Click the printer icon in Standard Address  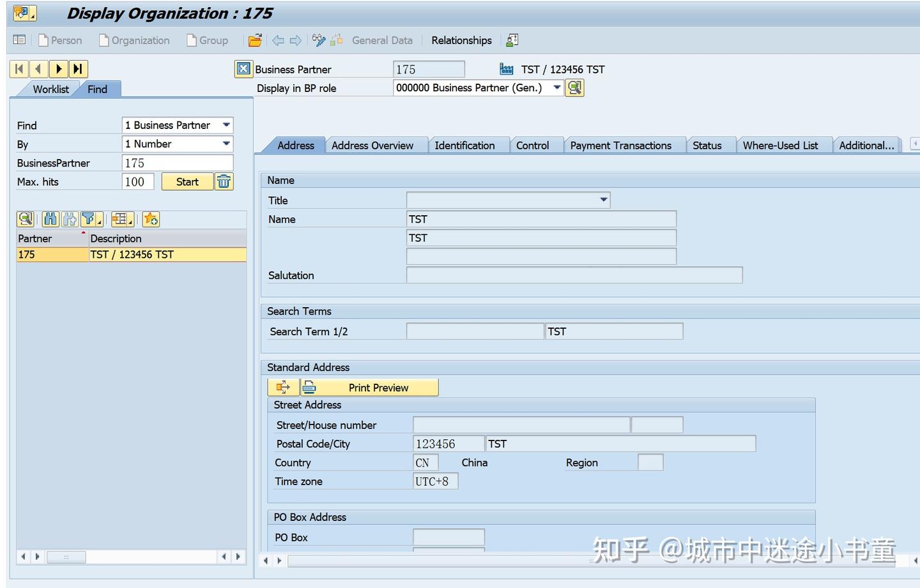[309, 387]
